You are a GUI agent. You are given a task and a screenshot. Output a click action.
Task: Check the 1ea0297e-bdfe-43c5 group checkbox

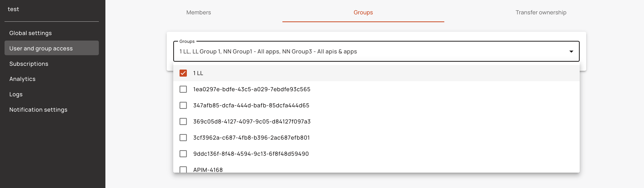pyautogui.click(x=183, y=89)
